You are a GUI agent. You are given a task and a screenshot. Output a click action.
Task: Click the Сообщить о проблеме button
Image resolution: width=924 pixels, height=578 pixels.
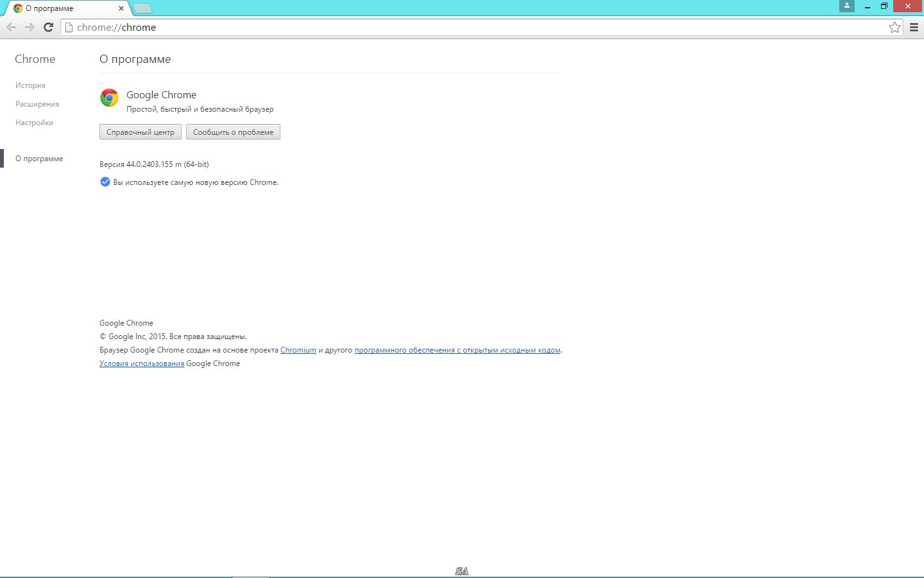point(233,132)
